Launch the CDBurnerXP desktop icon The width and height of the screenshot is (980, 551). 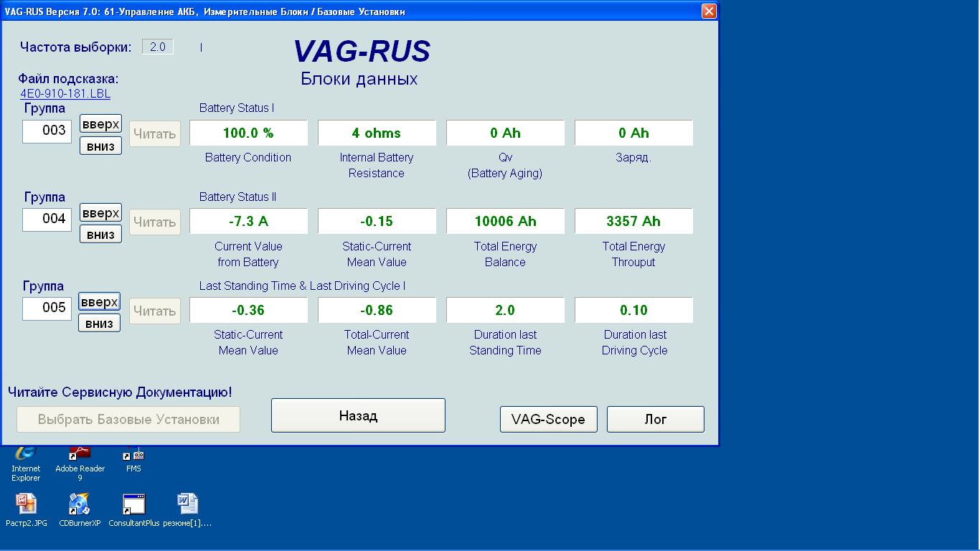click(x=80, y=505)
